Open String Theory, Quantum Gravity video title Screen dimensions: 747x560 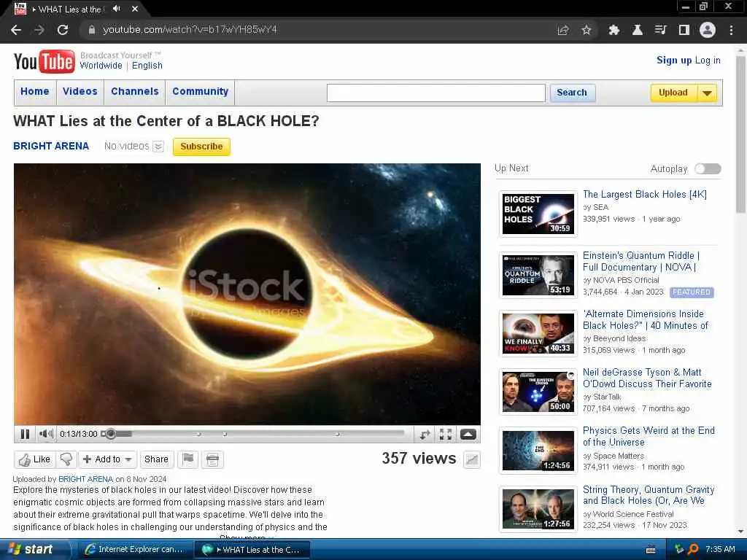coord(649,495)
